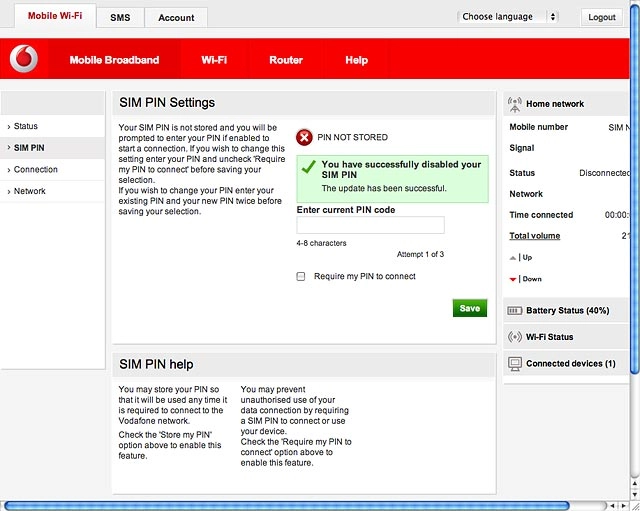Click the Battery Status battery icon
The width and height of the screenshot is (640, 511).
click(x=514, y=311)
